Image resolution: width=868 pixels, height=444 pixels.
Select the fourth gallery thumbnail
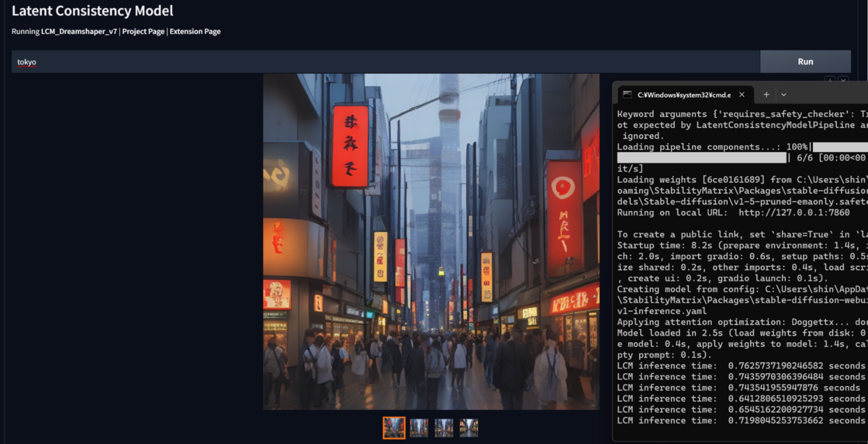tap(469, 427)
